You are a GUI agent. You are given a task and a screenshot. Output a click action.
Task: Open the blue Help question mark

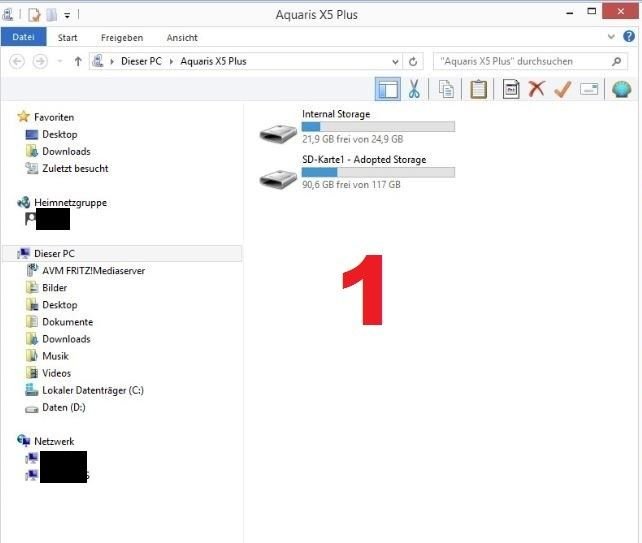coord(629,36)
